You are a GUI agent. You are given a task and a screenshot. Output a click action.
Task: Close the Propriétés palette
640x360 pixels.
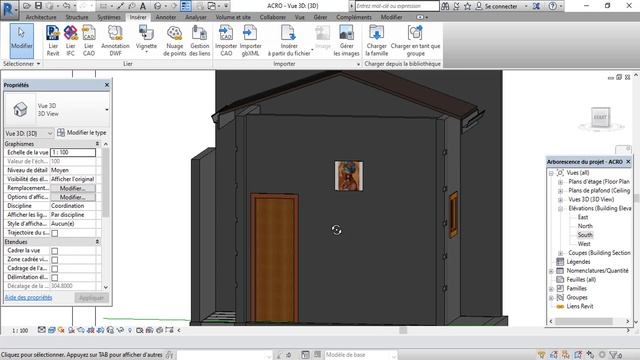pyautogui.click(x=107, y=85)
